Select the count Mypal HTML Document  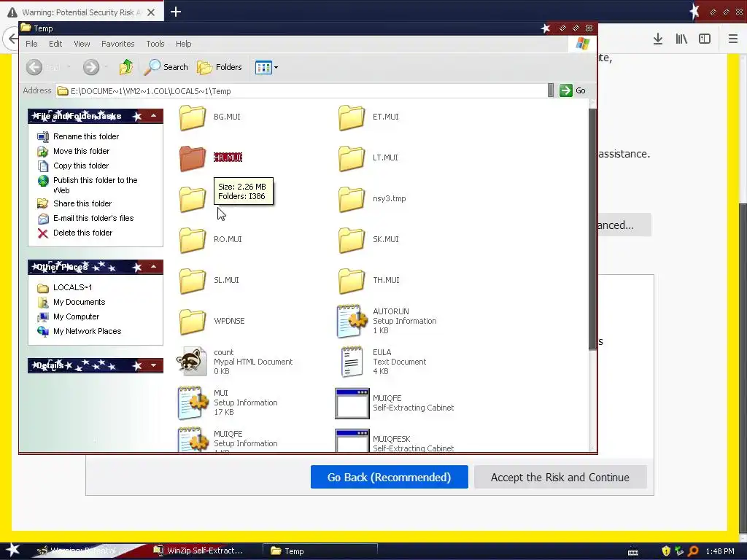234,362
